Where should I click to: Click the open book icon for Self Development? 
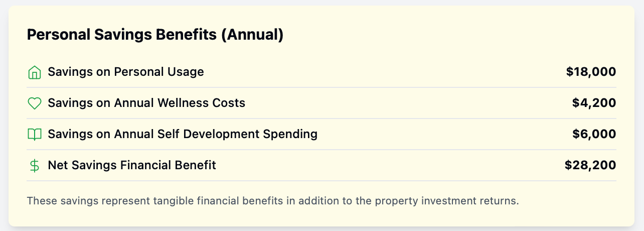pos(34,135)
